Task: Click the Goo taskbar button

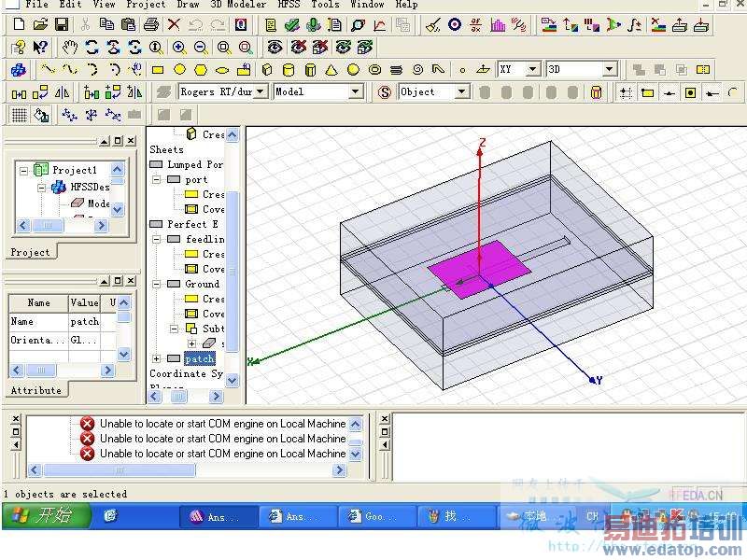Action: (376, 517)
